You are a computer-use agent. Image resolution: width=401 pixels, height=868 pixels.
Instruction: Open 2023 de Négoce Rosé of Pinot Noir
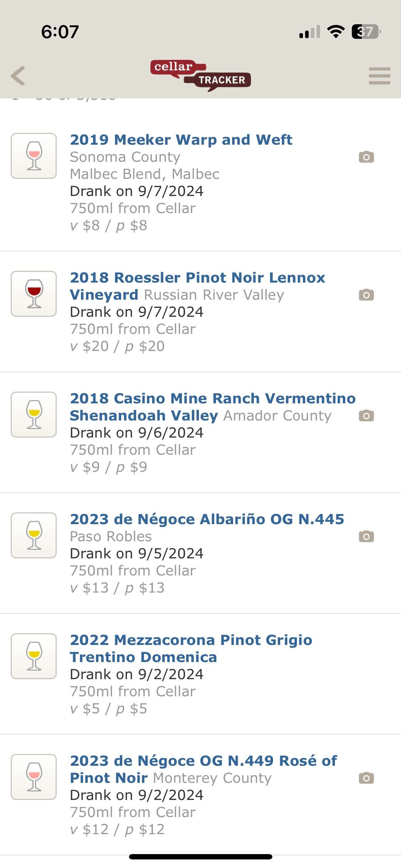[x=203, y=761]
